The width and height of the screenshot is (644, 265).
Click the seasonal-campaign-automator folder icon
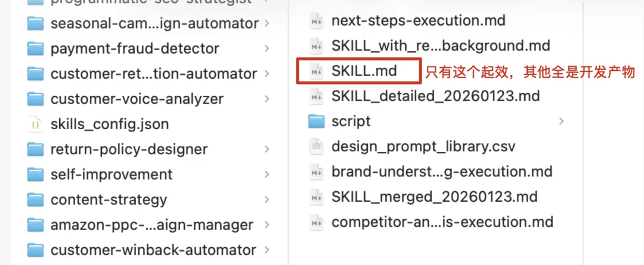[36, 23]
